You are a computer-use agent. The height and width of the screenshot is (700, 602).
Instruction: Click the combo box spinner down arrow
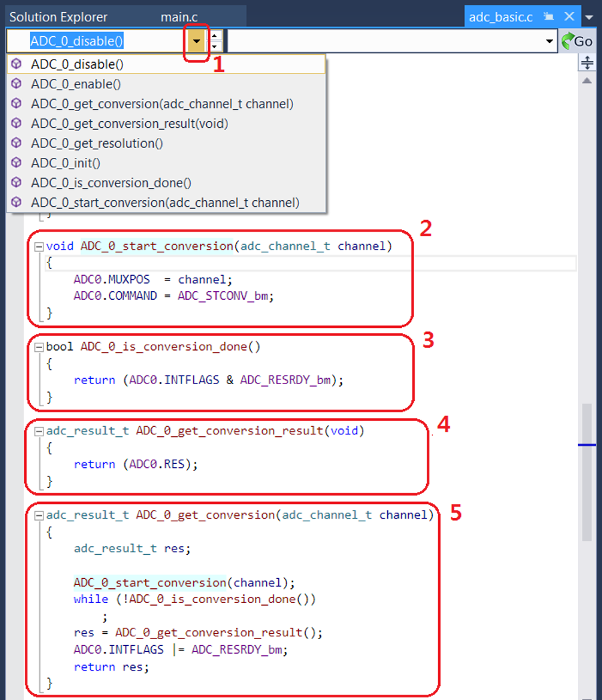[215, 46]
